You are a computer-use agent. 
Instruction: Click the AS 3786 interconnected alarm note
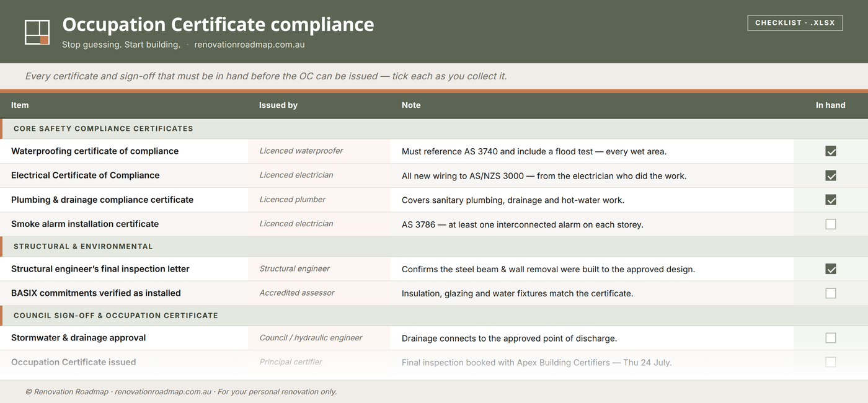[523, 224]
